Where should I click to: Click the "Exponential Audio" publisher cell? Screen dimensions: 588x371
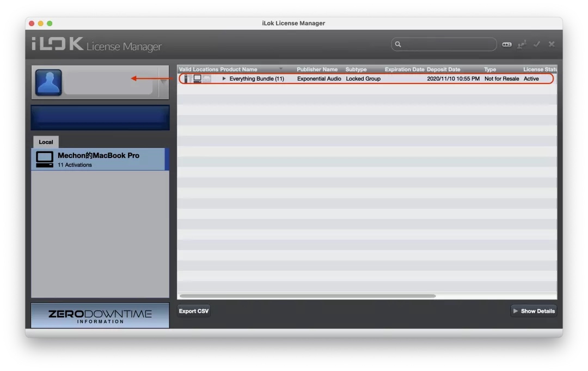tap(319, 79)
